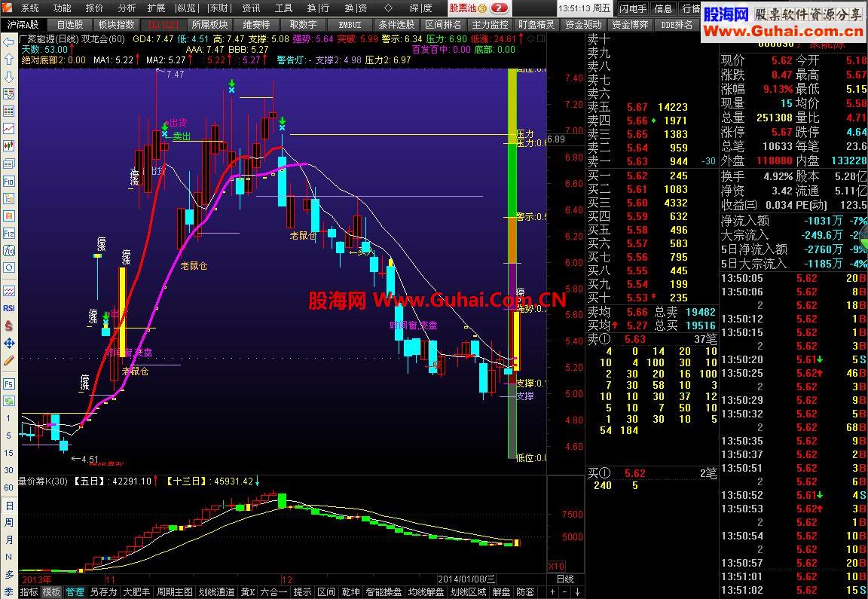Click the up arrow icon in sidebar
The image size is (868, 599).
click(8, 60)
